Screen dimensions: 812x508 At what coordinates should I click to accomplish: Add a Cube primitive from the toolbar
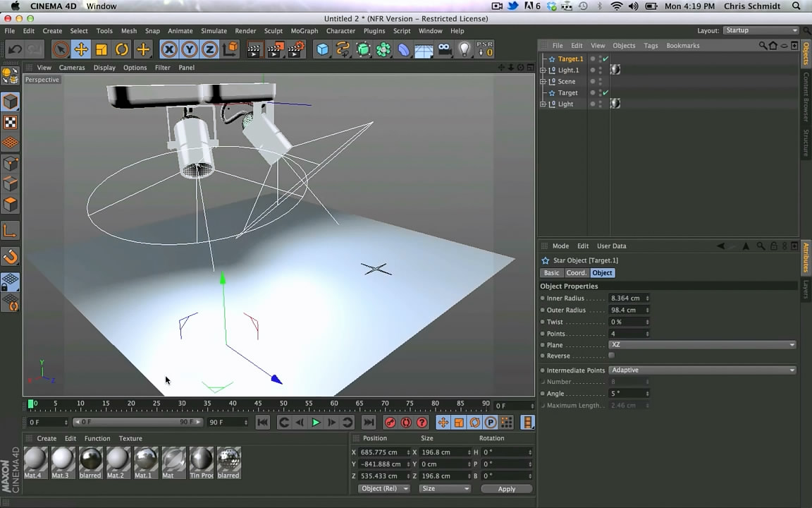[321, 49]
